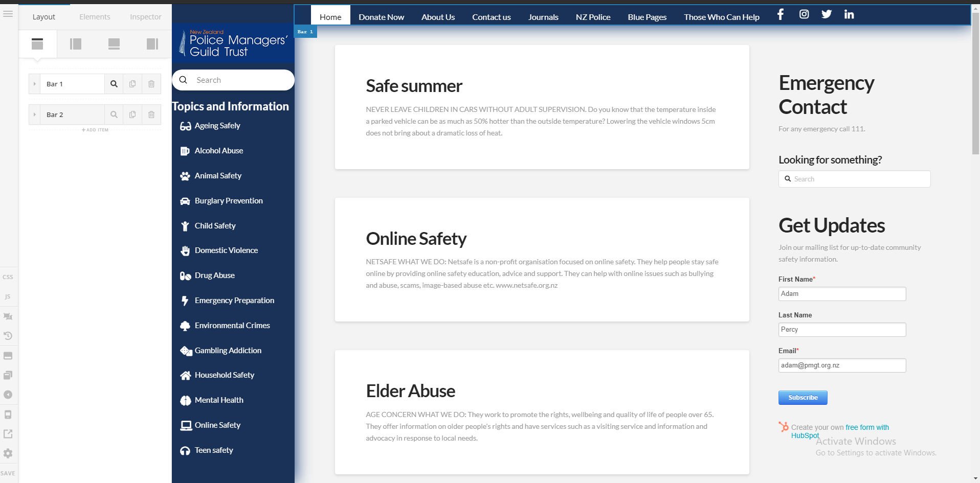This screenshot has height=483, width=980.
Task: Open Twitter profile from header
Action: (827, 14)
